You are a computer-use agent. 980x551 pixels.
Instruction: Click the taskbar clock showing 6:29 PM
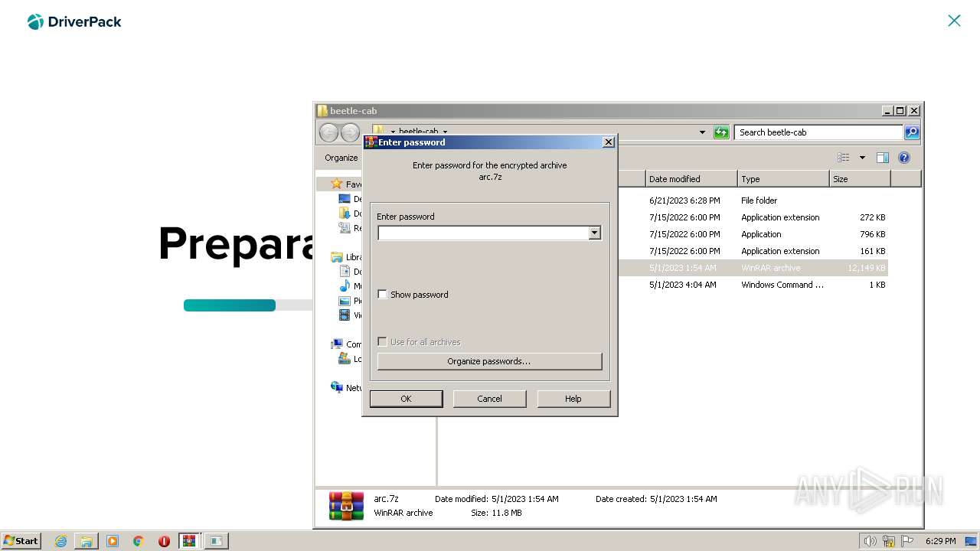940,541
